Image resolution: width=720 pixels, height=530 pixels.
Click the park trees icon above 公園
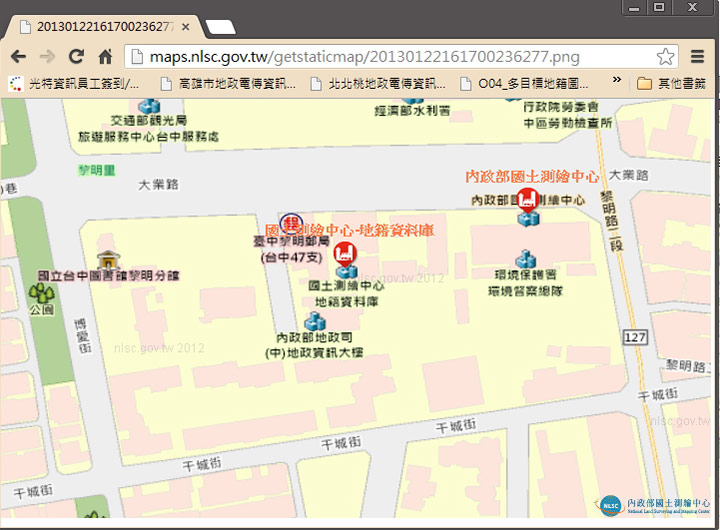(41, 293)
